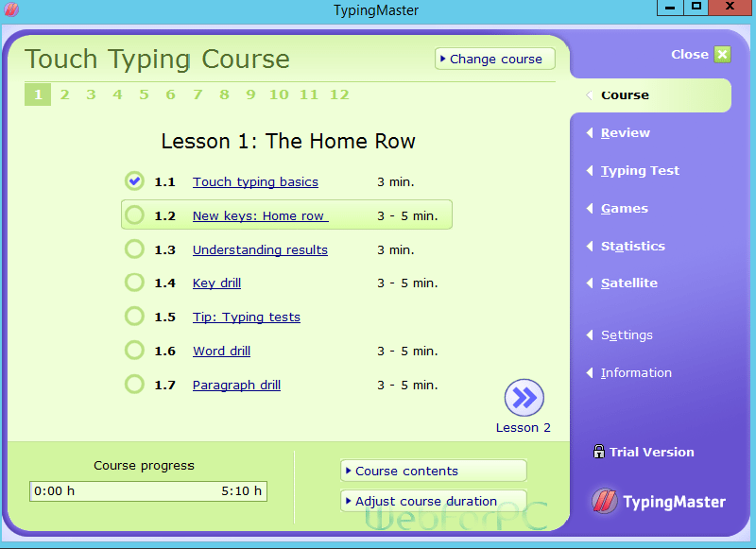Open Word drill link
This screenshot has height=549, width=756.
[222, 351]
